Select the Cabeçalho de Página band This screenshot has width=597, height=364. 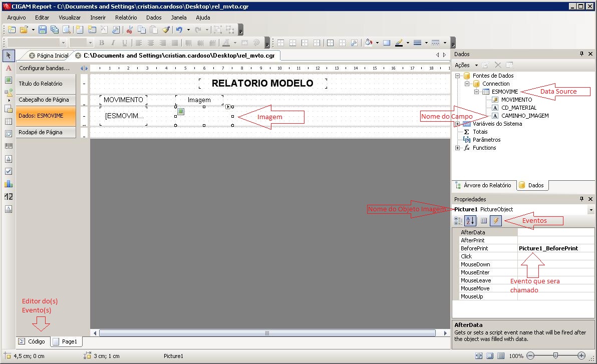pos(46,100)
